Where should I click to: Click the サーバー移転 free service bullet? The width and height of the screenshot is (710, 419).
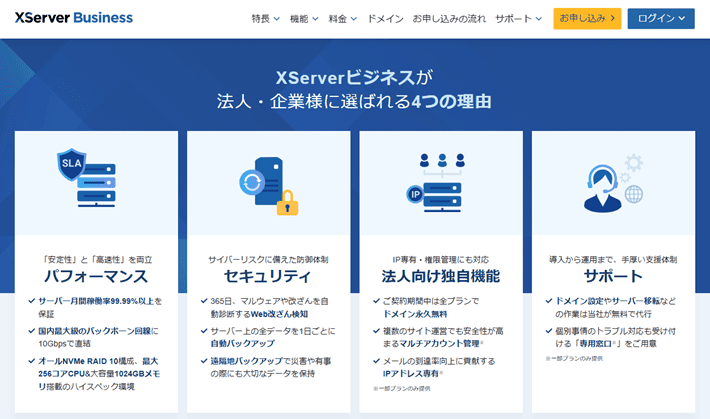coord(615,307)
